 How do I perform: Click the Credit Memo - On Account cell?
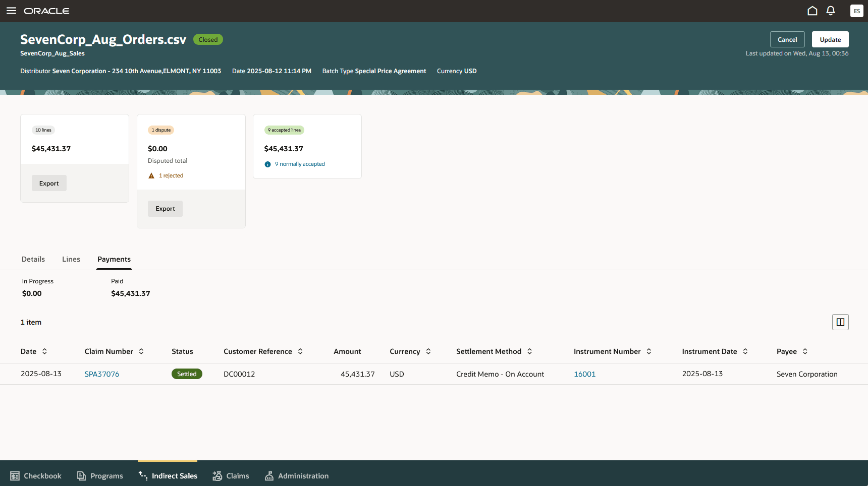pos(500,374)
